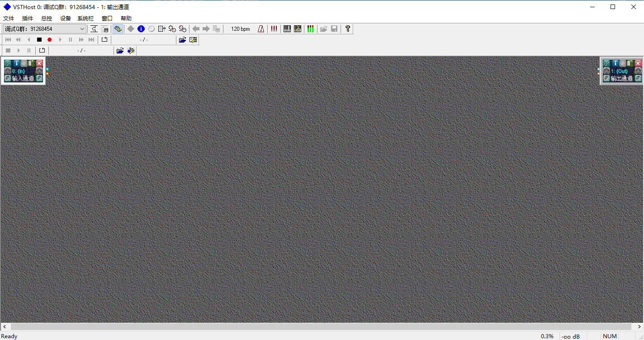
Task: Click the green level meter icon
Action: 310,29
